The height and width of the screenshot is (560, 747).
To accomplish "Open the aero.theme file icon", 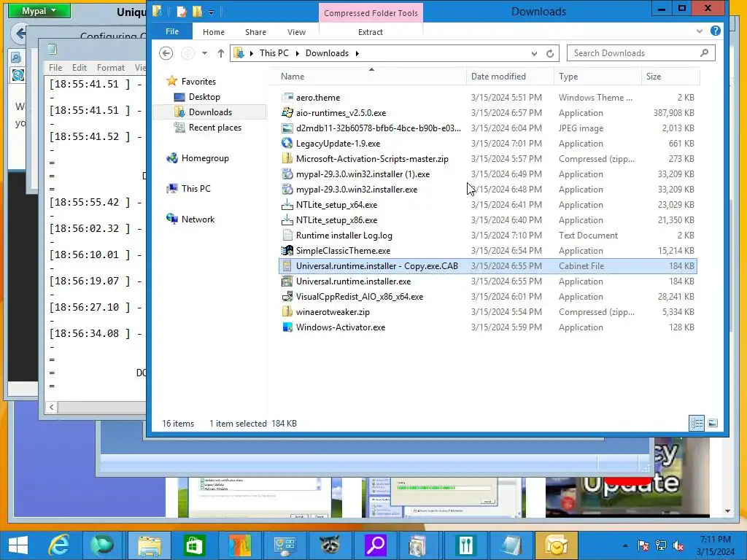I will pos(287,98).
